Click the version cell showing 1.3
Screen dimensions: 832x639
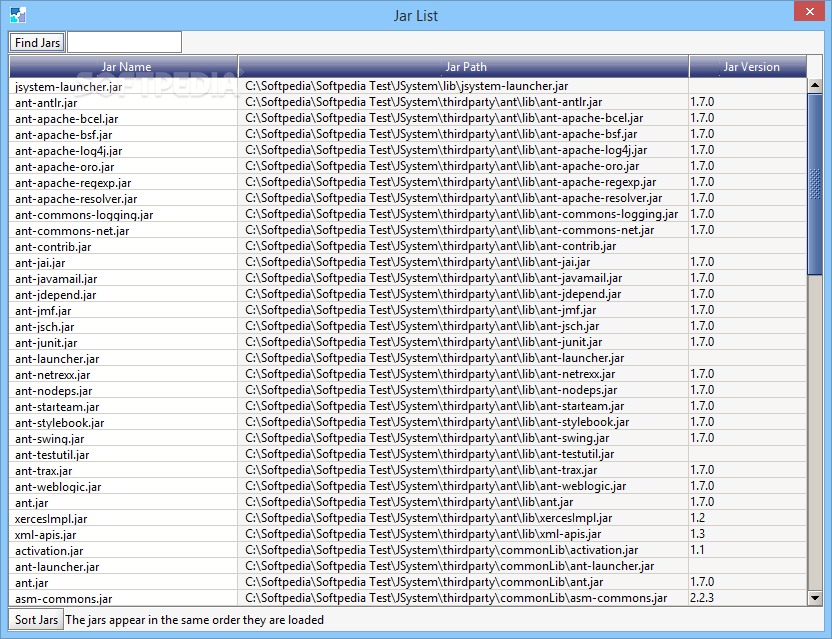pos(748,533)
